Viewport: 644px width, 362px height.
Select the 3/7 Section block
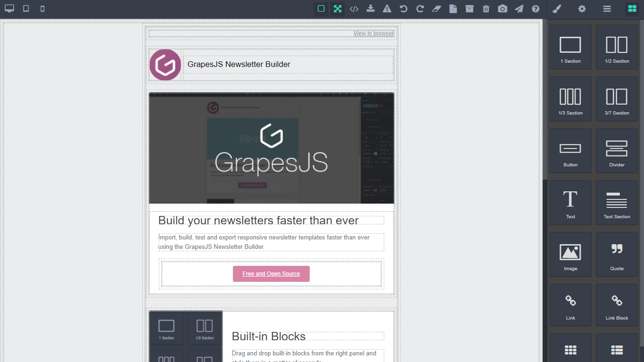617,99
